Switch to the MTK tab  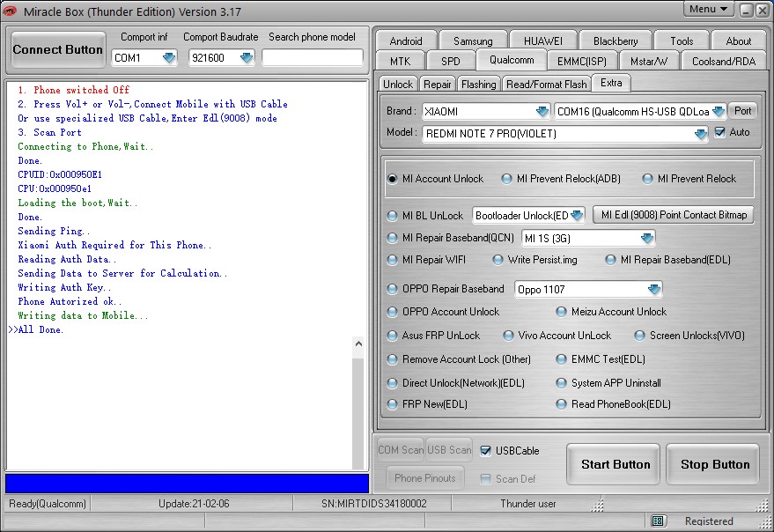[x=400, y=62]
